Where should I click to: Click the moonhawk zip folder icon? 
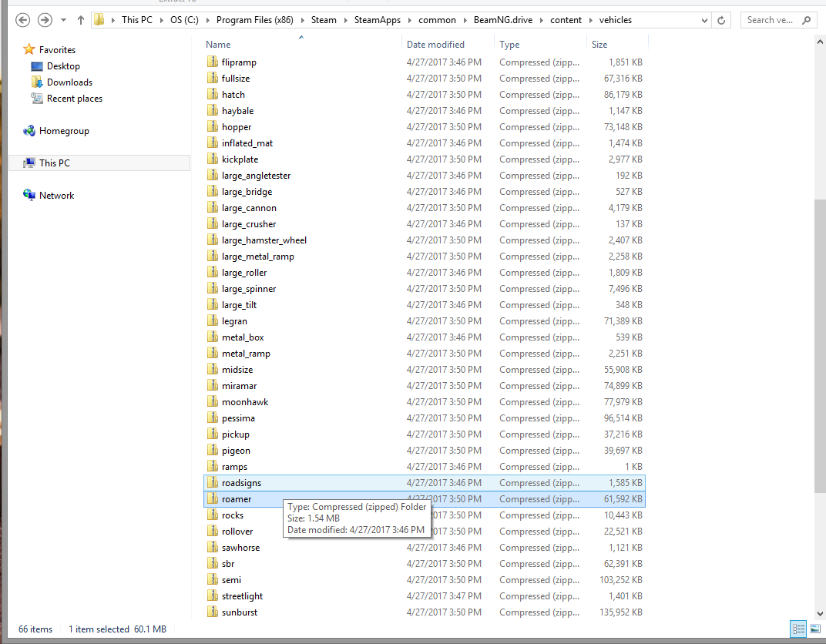coord(213,402)
